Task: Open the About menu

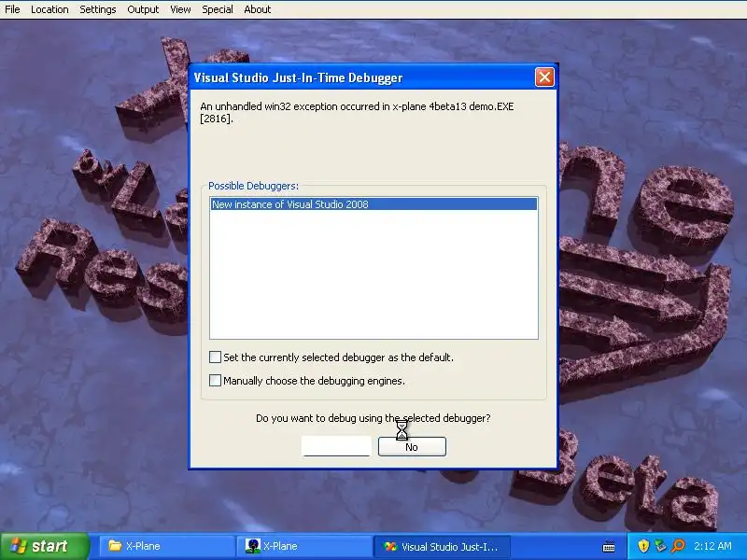Action: tap(258, 9)
